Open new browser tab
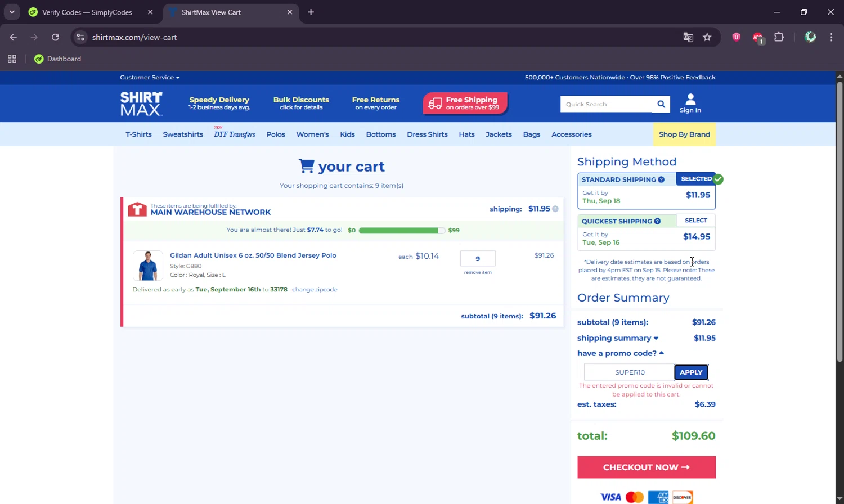Viewport: 844px width, 504px height. [x=311, y=12]
